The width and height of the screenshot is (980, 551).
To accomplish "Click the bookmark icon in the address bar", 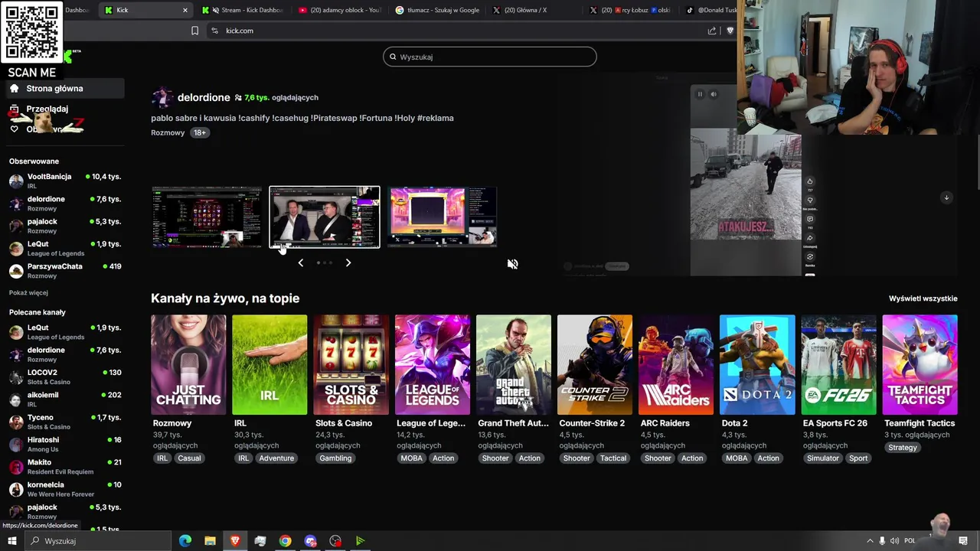I will coord(194,31).
